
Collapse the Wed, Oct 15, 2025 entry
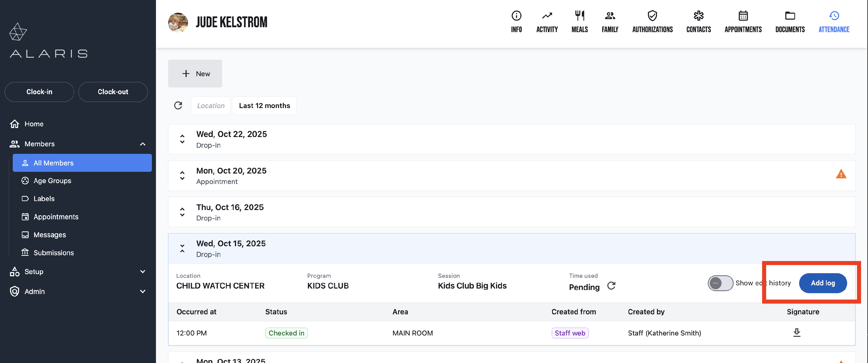[182, 248]
